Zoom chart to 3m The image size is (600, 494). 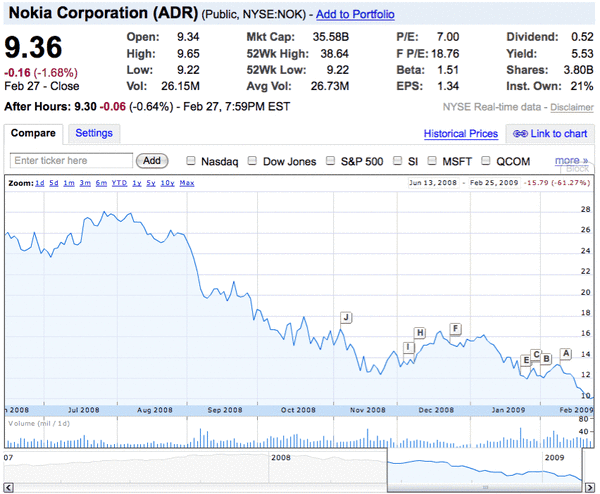click(85, 183)
